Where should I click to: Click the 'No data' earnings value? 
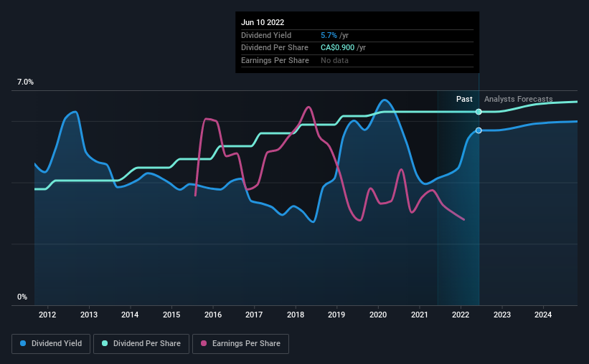[x=334, y=60]
